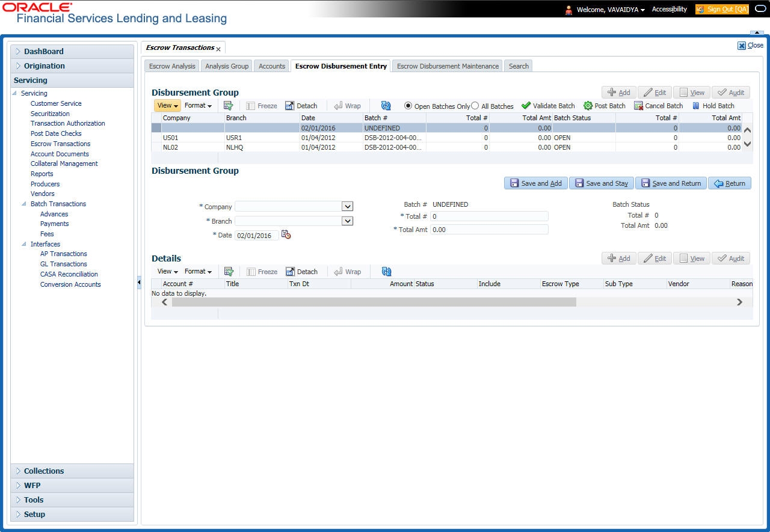The image size is (770, 532).
Task: Click the Close icon at top right
Action: 742,45
